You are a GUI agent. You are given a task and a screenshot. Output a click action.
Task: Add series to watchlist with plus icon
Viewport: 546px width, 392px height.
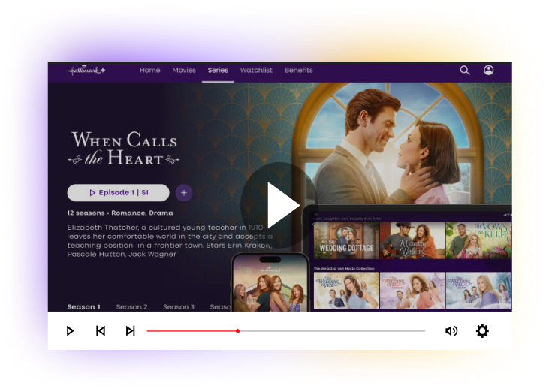point(184,192)
